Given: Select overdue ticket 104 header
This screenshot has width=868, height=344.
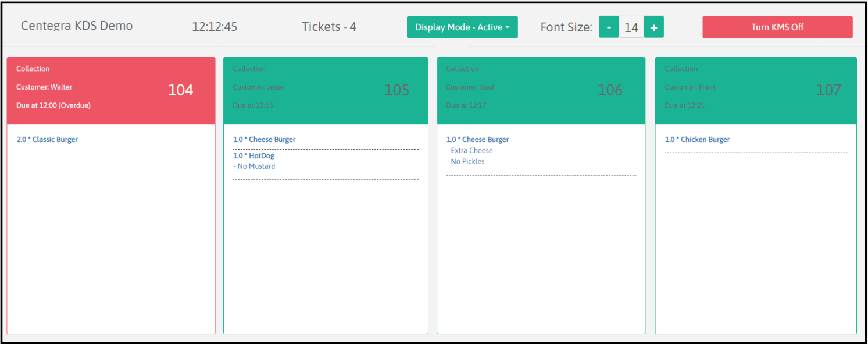Looking at the screenshot, I should pyautogui.click(x=111, y=90).
